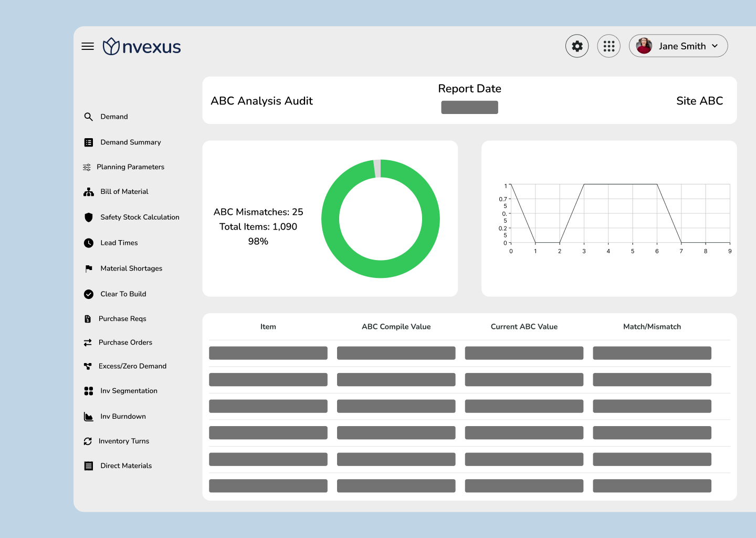The width and height of the screenshot is (756, 538).
Task: Click the Inv Segmentation dots icon
Action: point(89,391)
